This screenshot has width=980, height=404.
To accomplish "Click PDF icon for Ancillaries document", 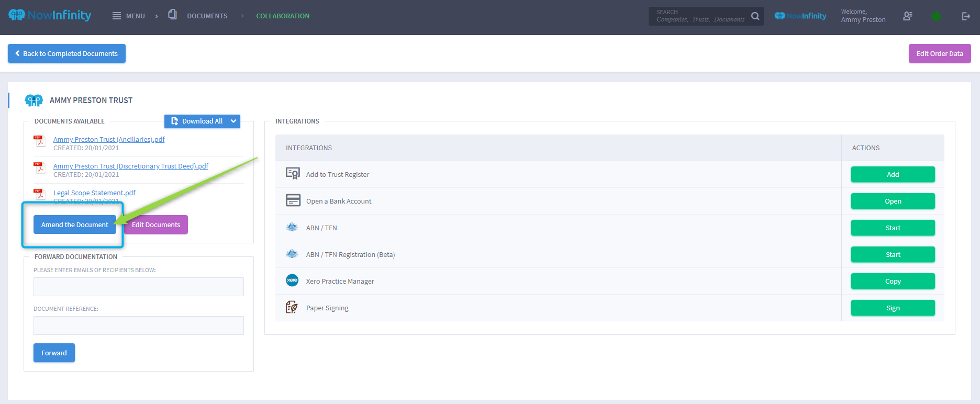I will [39, 141].
